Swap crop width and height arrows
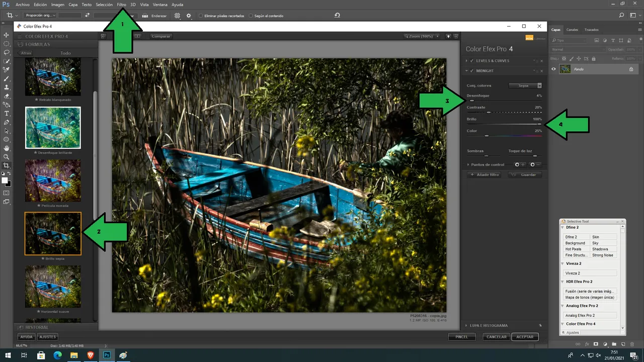The image size is (644, 362). tap(87, 16)
